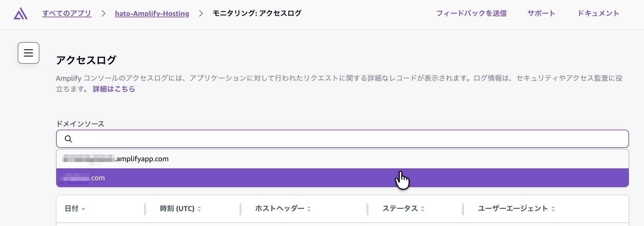The height and width of the screenshot is (226, 644).
Task: Open the ドキュメント link
Action: coord(598,13)
